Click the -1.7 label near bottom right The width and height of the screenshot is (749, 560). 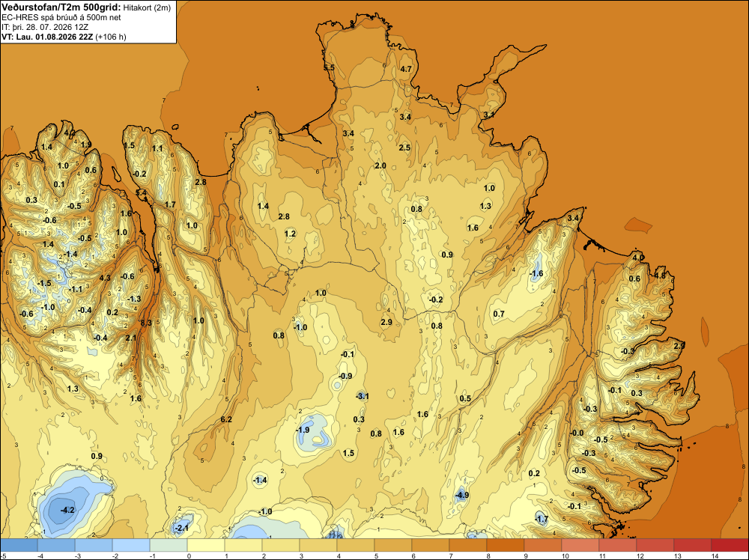point(542,519)
